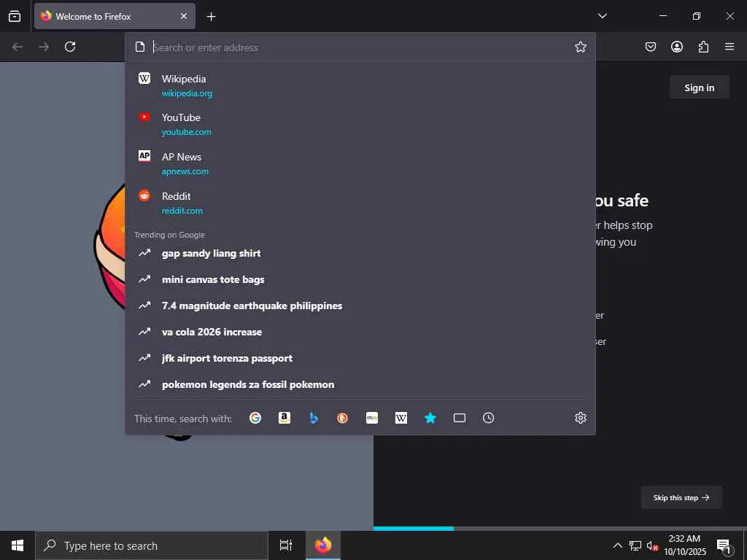This screenshot has height=560, width=747.
Task: Go forward one page
Action: pyautogui.click(x=44, y=47)
